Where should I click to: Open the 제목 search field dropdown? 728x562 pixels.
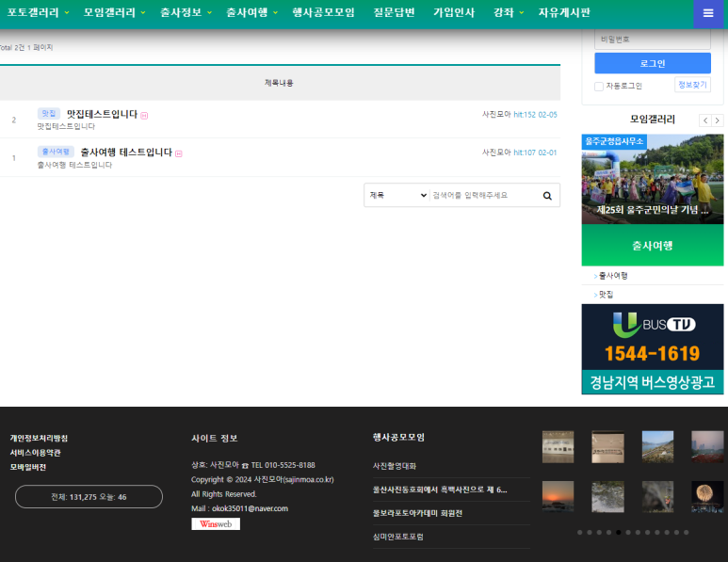397,196
